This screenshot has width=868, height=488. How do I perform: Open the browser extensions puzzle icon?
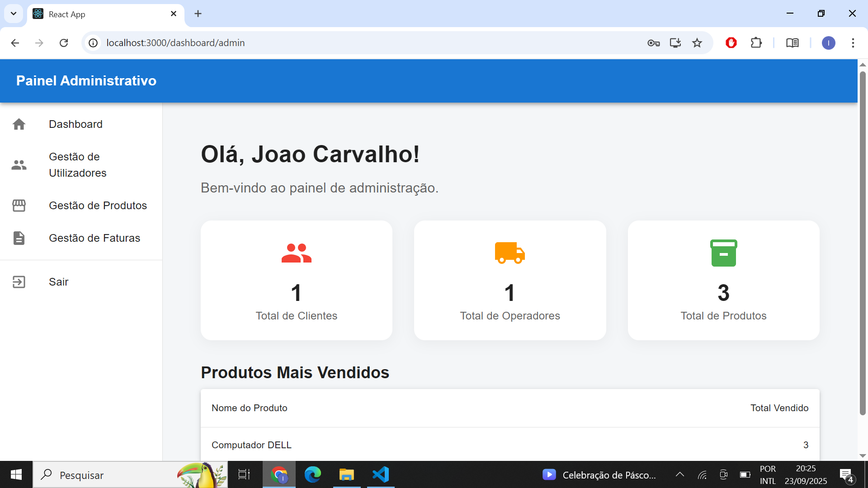click(x=756, y=43)
